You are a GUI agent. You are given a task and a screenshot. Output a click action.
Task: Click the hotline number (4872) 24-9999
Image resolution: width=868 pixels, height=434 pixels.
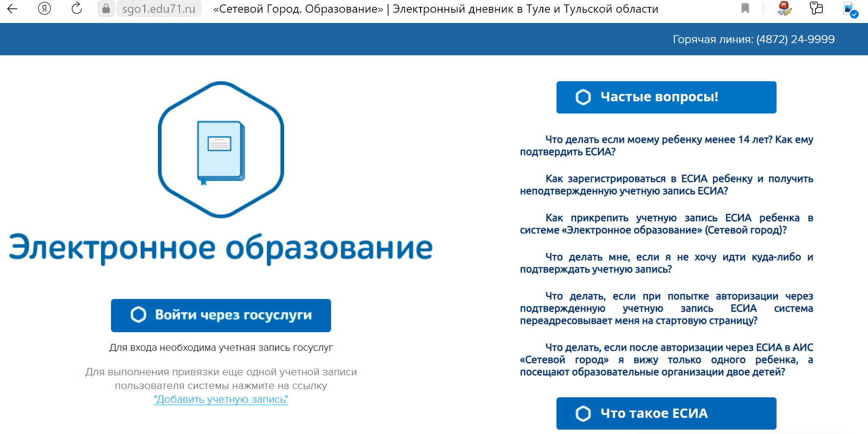[795, 39]
